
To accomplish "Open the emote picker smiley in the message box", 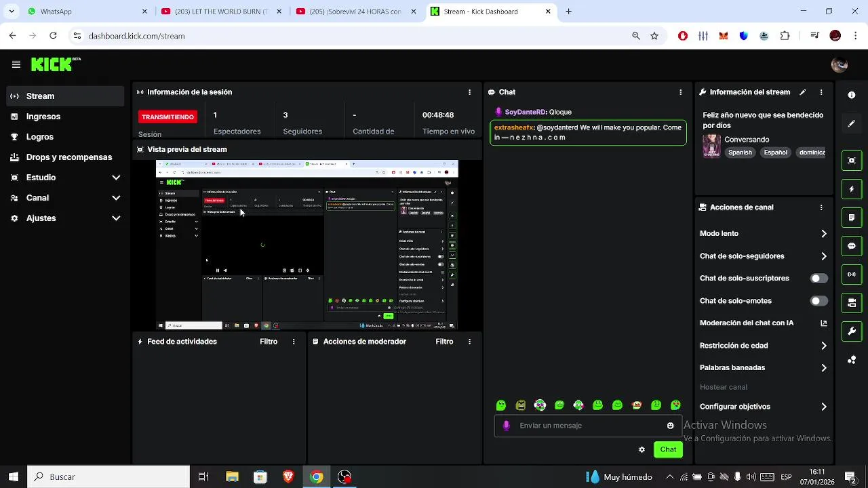I will [x=670, y=426].
